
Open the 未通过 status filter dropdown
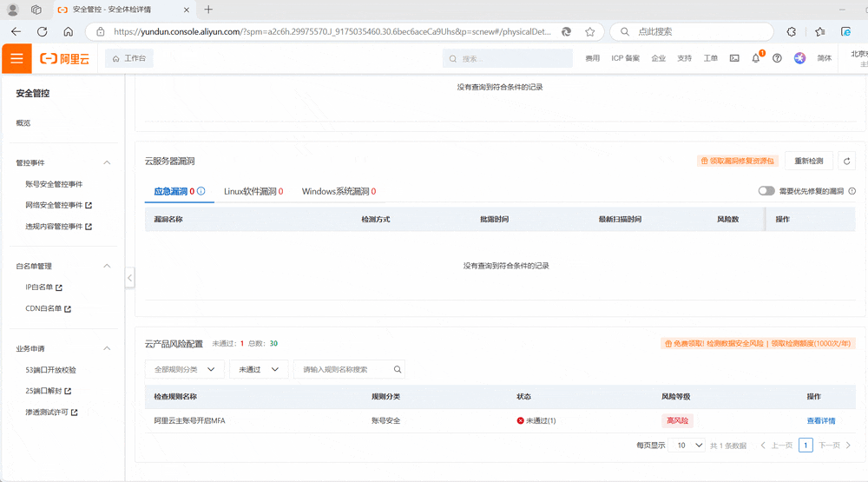[x=259, y=370]
